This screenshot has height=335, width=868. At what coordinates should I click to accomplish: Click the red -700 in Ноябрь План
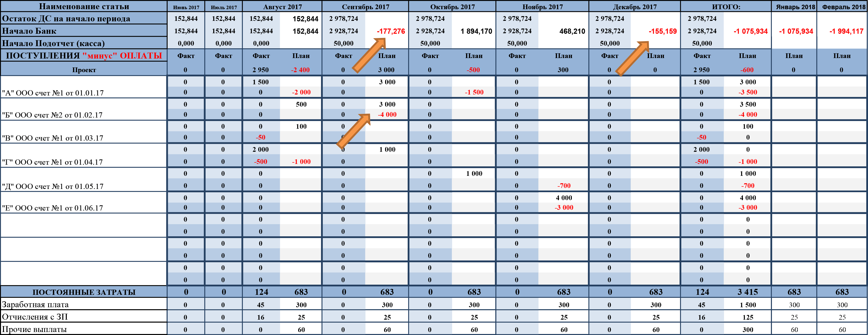pyautogui.click(x=564, y=185)
